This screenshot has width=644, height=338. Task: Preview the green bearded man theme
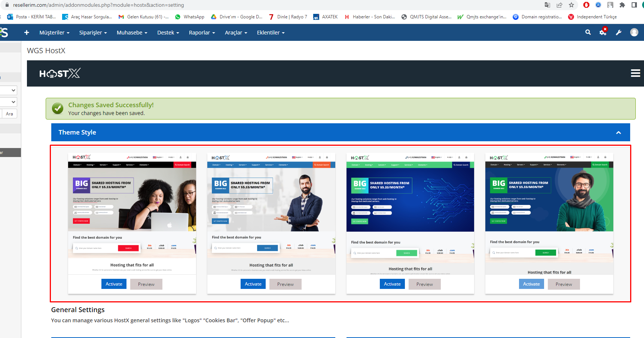pyautogui.click(x=564, y=284)
